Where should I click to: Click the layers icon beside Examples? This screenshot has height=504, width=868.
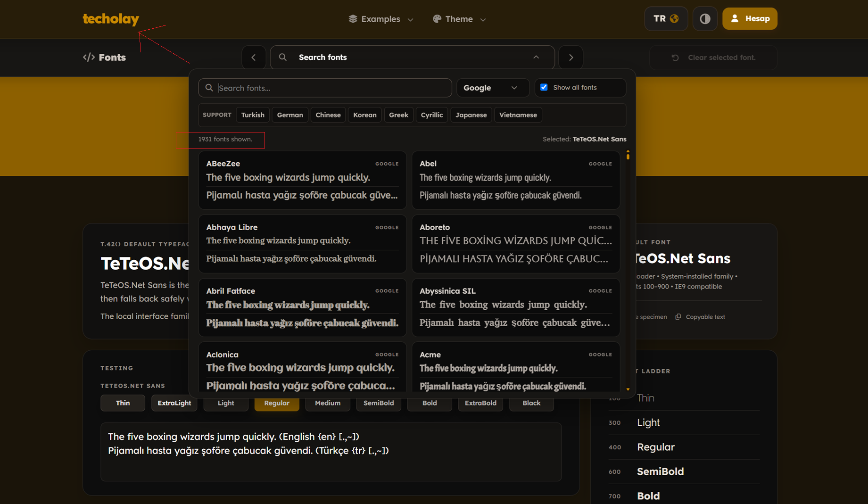(x=353, y=19)
